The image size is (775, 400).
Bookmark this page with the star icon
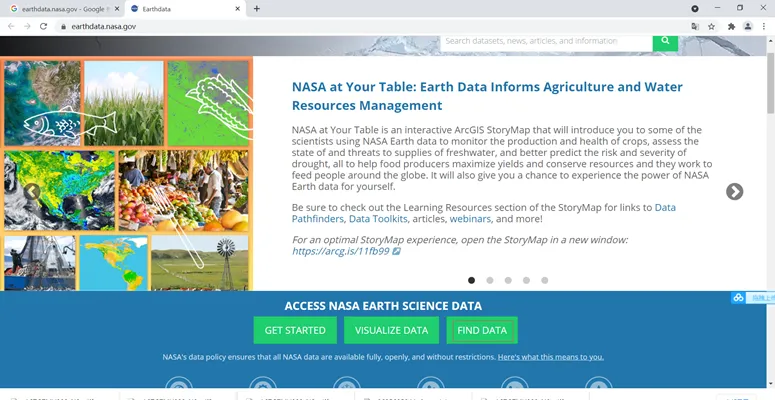click(x=711, y=27)
